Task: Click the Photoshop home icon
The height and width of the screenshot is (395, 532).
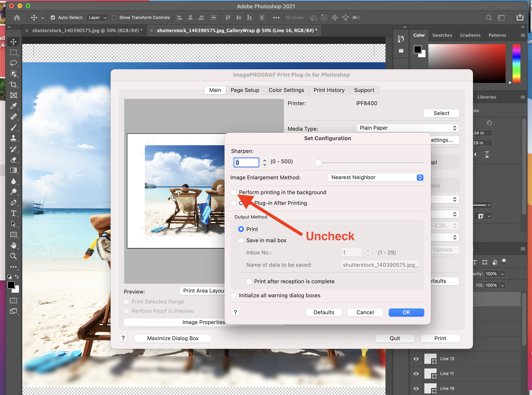Action: coord(17,18)
